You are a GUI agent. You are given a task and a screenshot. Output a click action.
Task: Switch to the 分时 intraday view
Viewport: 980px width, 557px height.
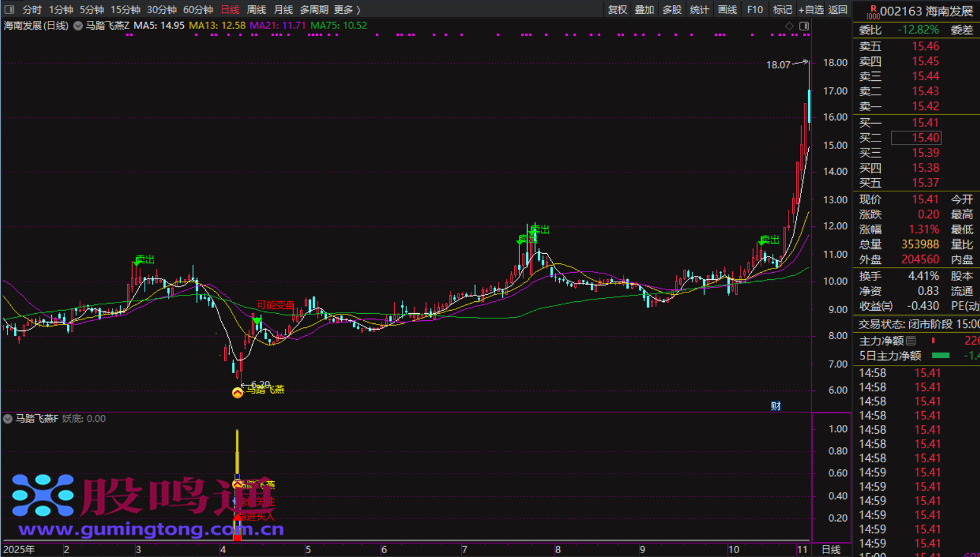pos(32,9)
